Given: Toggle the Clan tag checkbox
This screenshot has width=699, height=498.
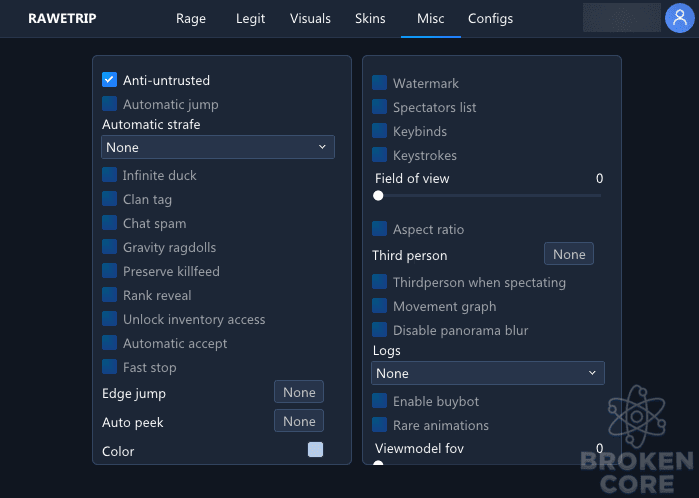Looking at the screenshot, I should pos(109,199).
